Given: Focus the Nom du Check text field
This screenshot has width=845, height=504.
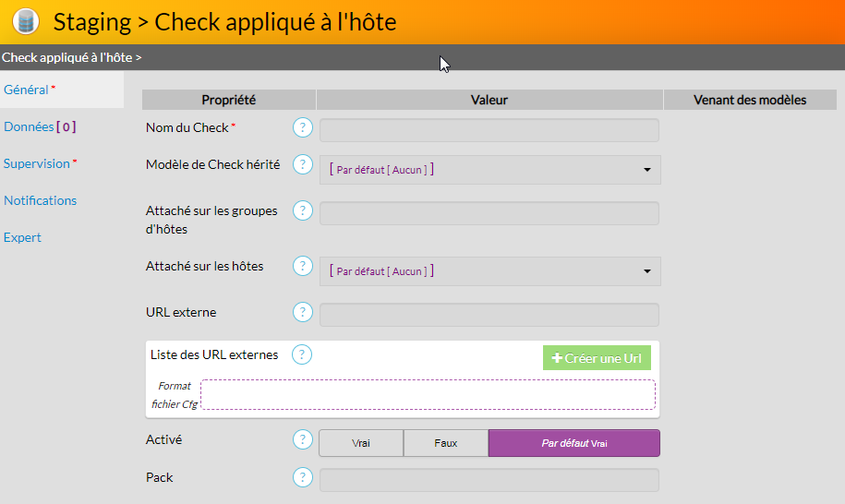Looking at the screenshot, I should click(x=489, y=130).
